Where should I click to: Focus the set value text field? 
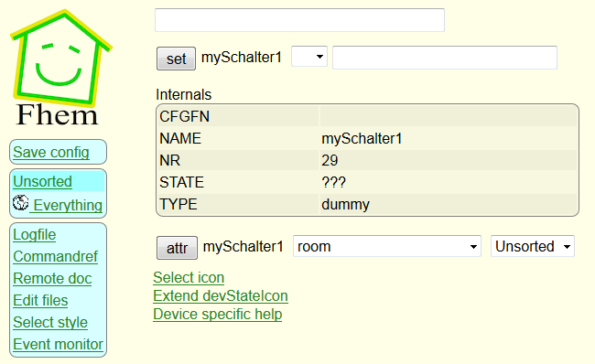(x=445, y=58)
